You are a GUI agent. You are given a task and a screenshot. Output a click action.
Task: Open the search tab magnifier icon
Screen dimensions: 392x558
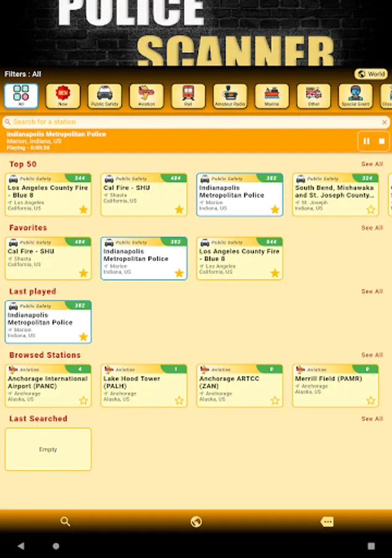(66, 521)
